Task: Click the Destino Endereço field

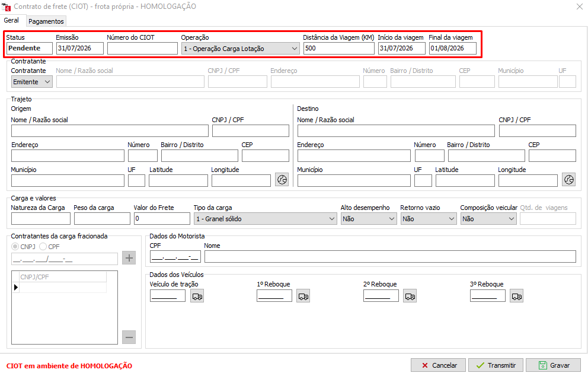Action: (x=354, y=156)
